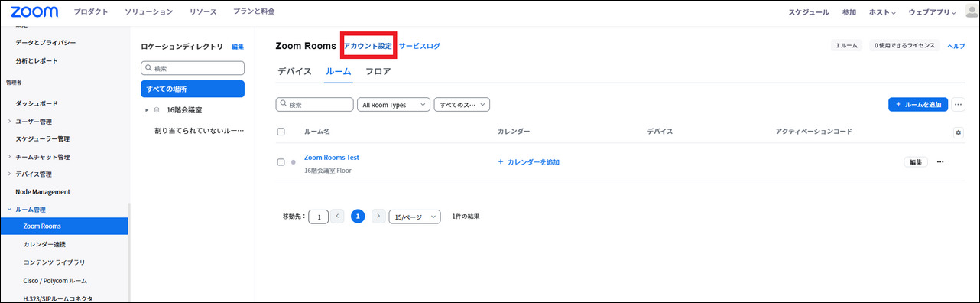Screen dimensions: 980x303
Task: Open 分析とレポート in sidebar
Action: (x=37, y=60)
